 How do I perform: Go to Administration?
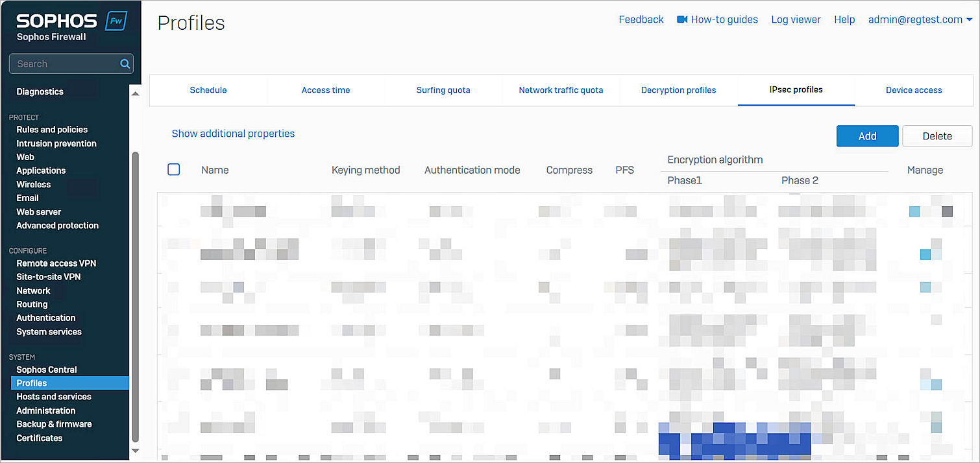[x=46, y=410]
